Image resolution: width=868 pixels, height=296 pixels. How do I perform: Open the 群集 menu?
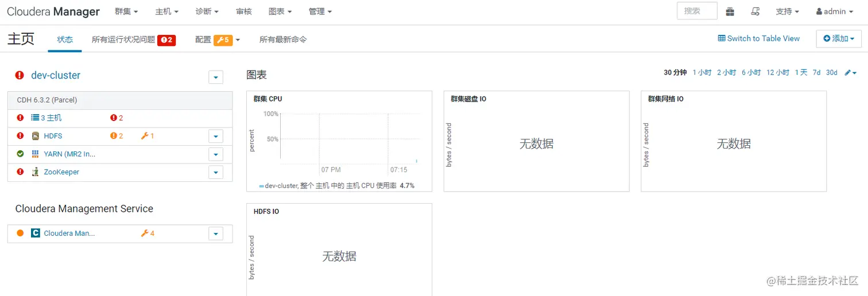coord(126,11)
